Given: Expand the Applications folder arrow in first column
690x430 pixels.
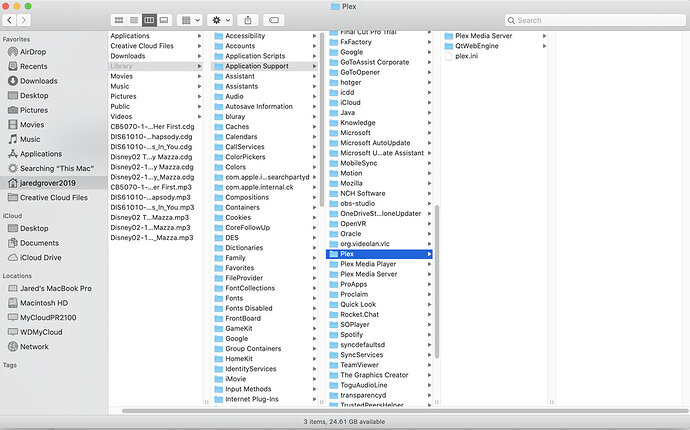Looking at the screenshot, I should pyautogui.click(x=199, y=36).
